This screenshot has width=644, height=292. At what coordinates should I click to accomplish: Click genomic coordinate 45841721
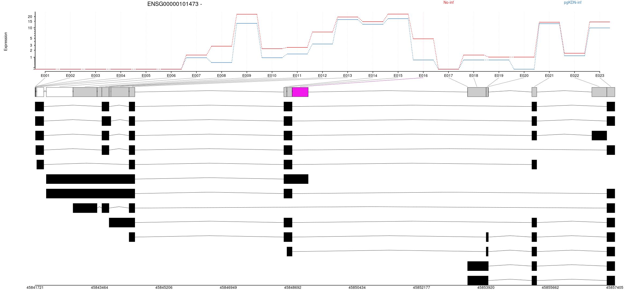pyautogui.click(x=35, y=287)
